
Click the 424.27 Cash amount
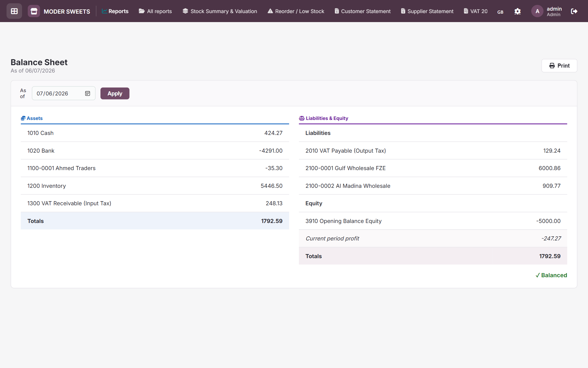pos(273,133)
